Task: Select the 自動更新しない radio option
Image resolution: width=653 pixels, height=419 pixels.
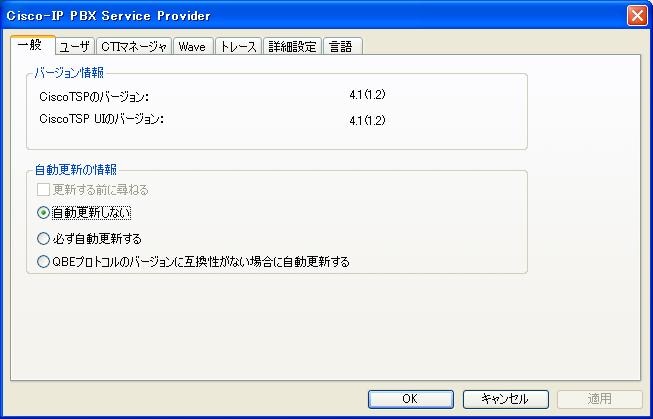Action: point(43,213)
